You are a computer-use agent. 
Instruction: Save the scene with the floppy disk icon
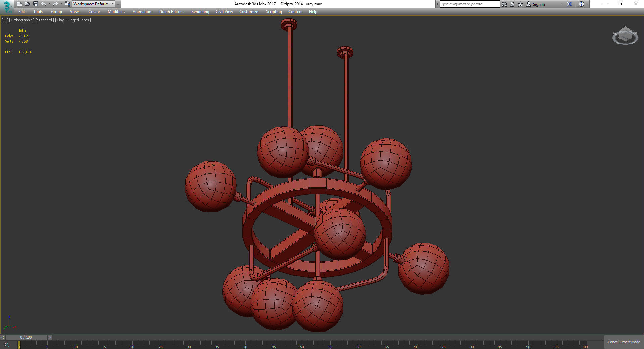(x=36, y=4)
